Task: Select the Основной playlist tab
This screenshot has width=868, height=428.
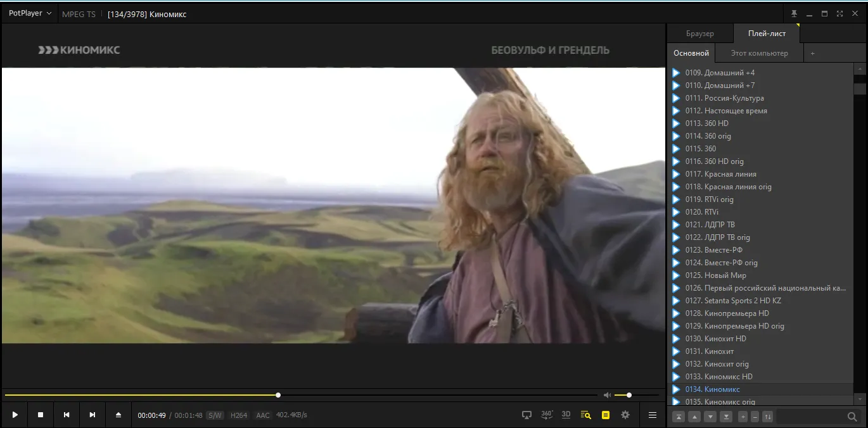Action: click(691, 53)
